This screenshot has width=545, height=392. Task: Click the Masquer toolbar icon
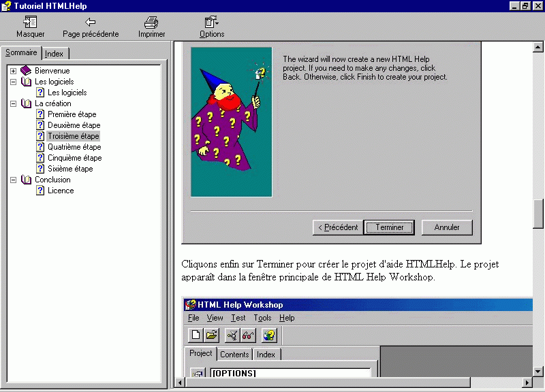[x=30, y=22]
